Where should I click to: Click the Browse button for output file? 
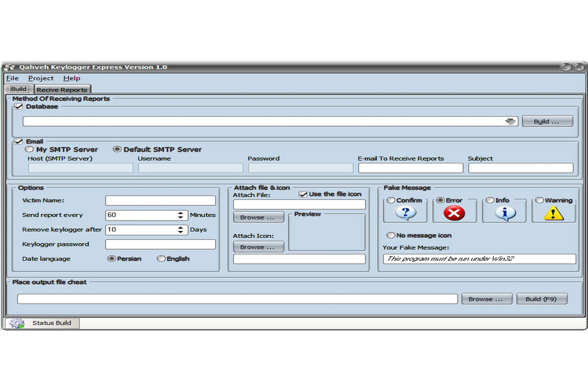(x=486, y=299)
